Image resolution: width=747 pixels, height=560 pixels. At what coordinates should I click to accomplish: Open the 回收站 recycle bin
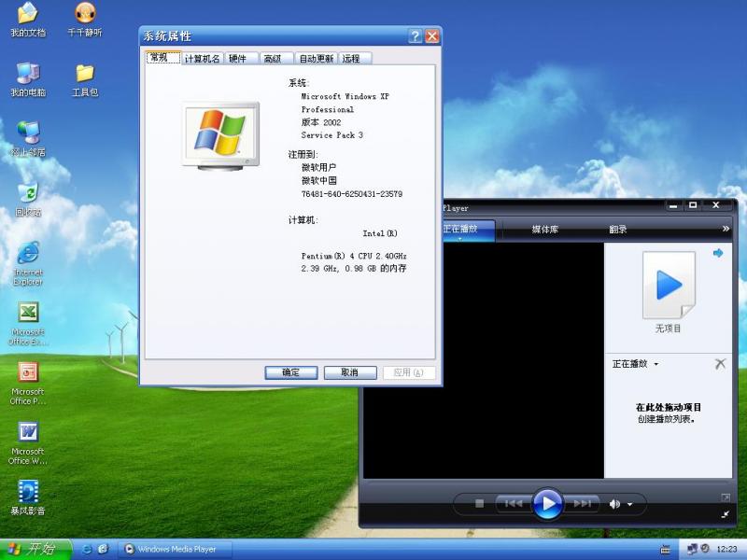tap(28, 199)
